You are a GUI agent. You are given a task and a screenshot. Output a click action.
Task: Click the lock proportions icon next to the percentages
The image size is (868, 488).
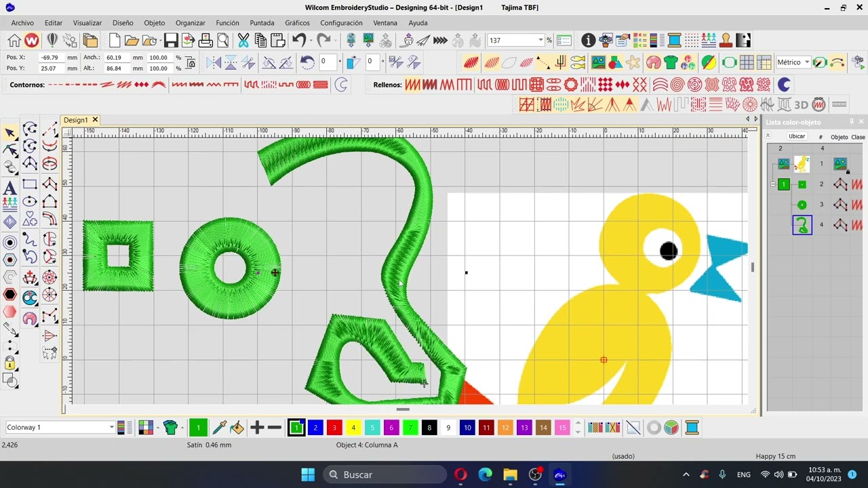[x=191, y=63]
